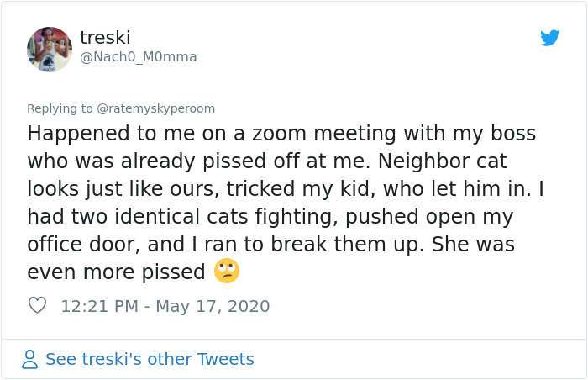Image resolution: width=588 pixels, height=380 pixels.
Task: Visit the @Nach0_M0mma handle
Action: (139, 57)
